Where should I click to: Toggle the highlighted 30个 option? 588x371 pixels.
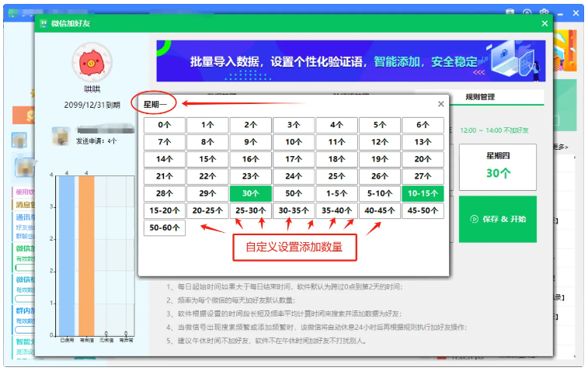250,193
